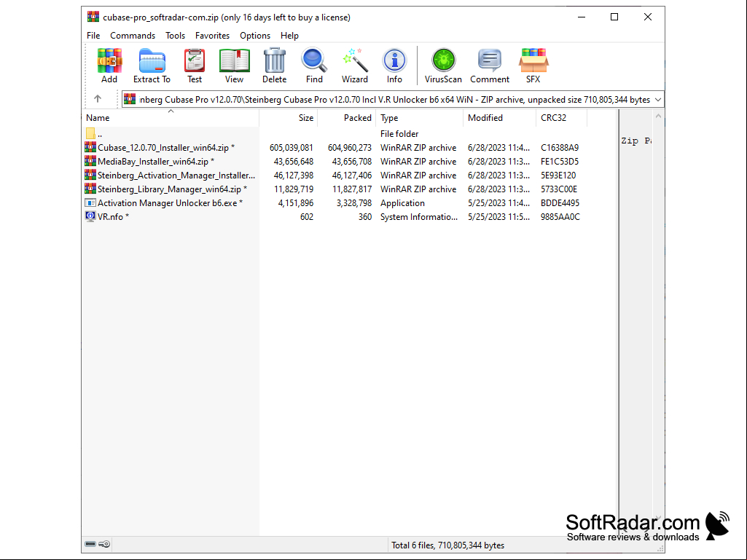Image resolution: width=747 pixels, height=560 pixels.
Task: Expand the address bar path dropdown
Action: (658, 100)
